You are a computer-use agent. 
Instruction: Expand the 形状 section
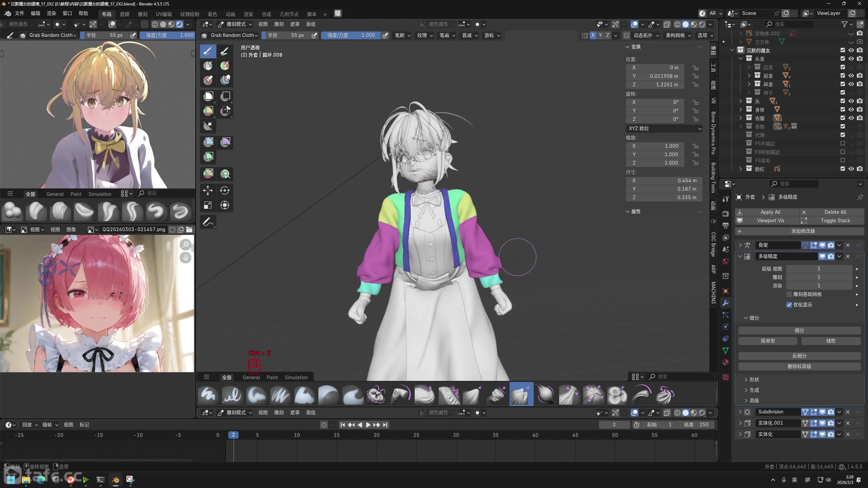pyautogui.click(x=754, y=380)
